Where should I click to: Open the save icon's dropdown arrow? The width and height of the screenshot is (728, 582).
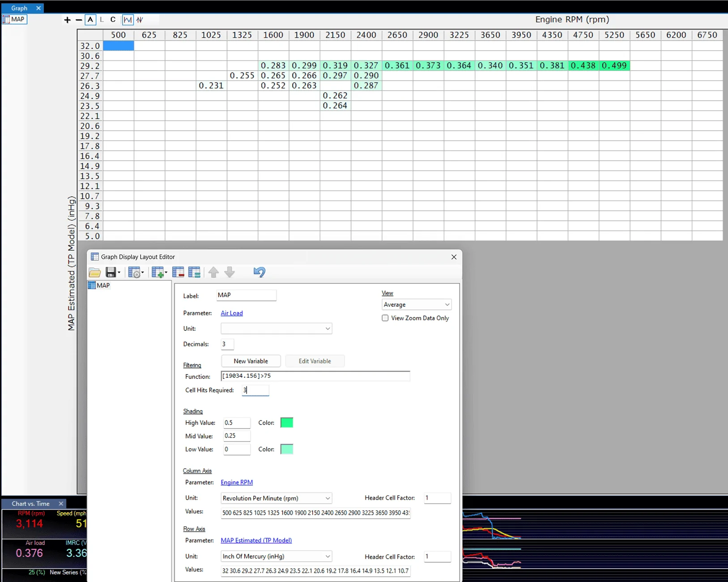pyautogui.click(x=119, y=273)
